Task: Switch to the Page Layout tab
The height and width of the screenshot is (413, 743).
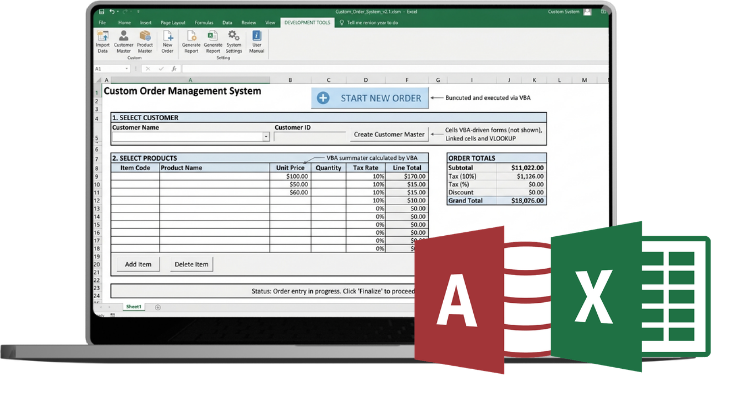Action: pyautogui.click(x=173, y=22)
